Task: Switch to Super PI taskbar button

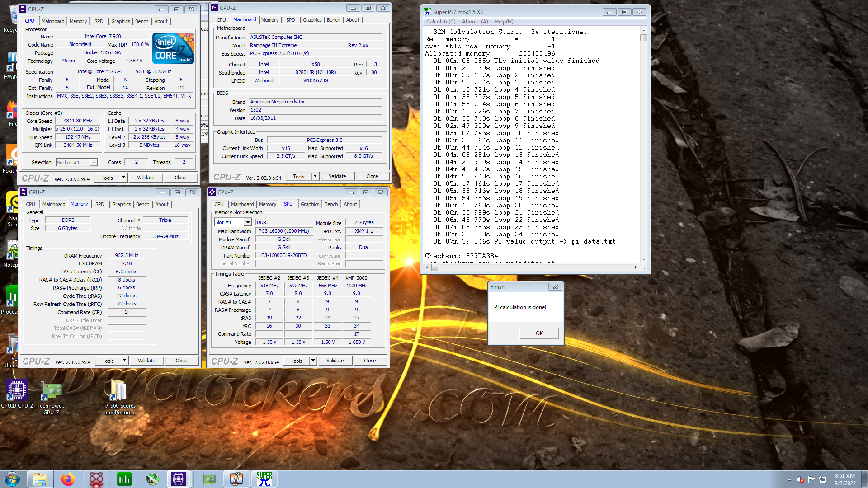Action: (264, 479)
